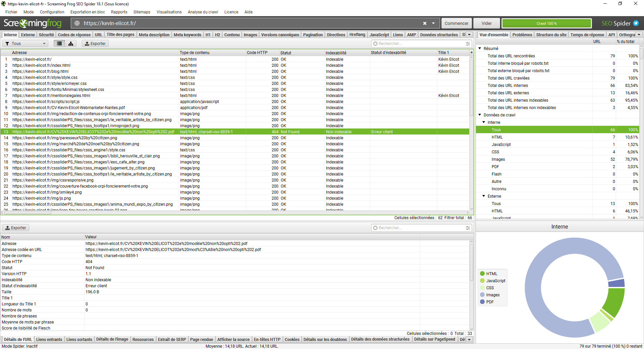
Task: Click the funnel icon on Tous filter
Action: (7, 44)
